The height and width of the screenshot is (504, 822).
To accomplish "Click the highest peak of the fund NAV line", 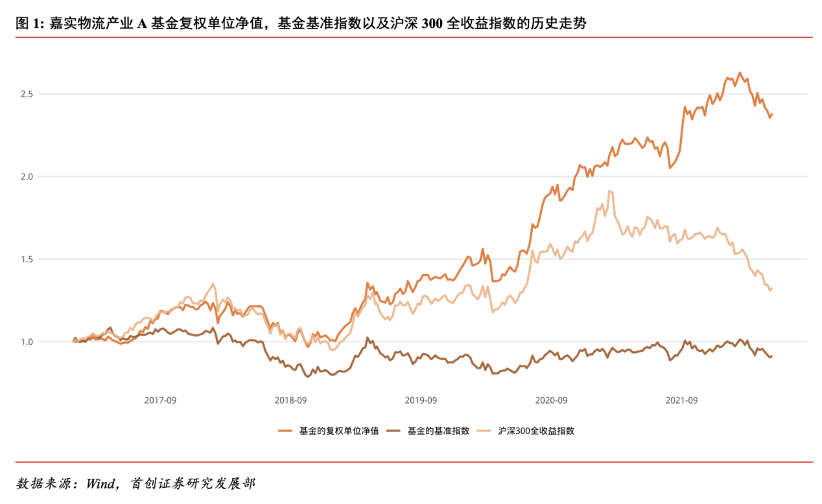I will pos(740,73).
